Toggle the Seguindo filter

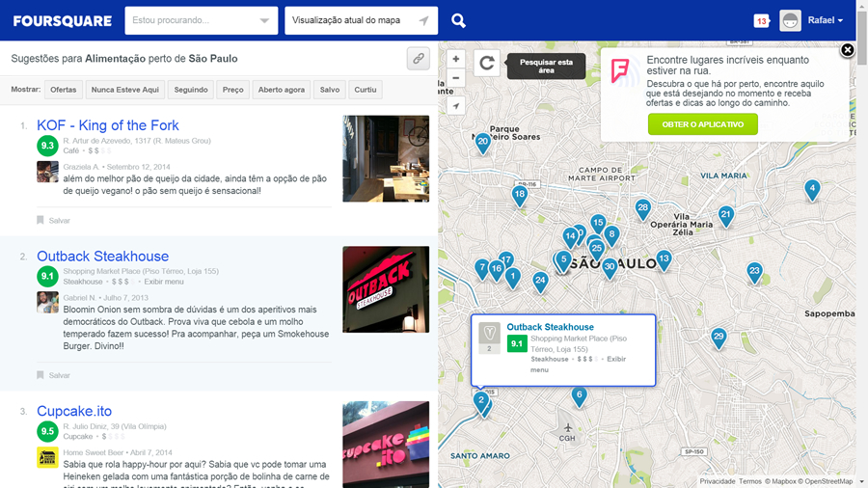(x=191, y=90)
